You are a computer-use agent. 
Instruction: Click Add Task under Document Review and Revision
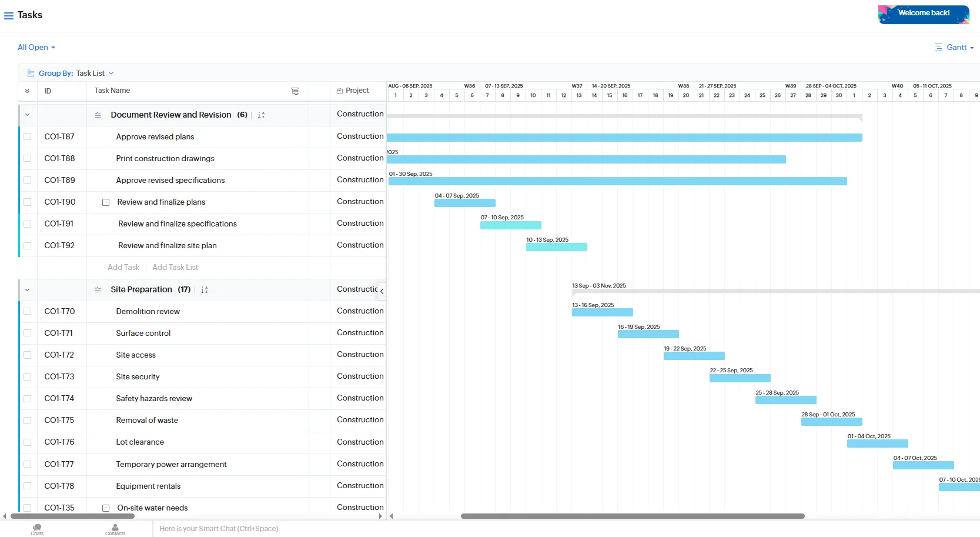[123, 267]
